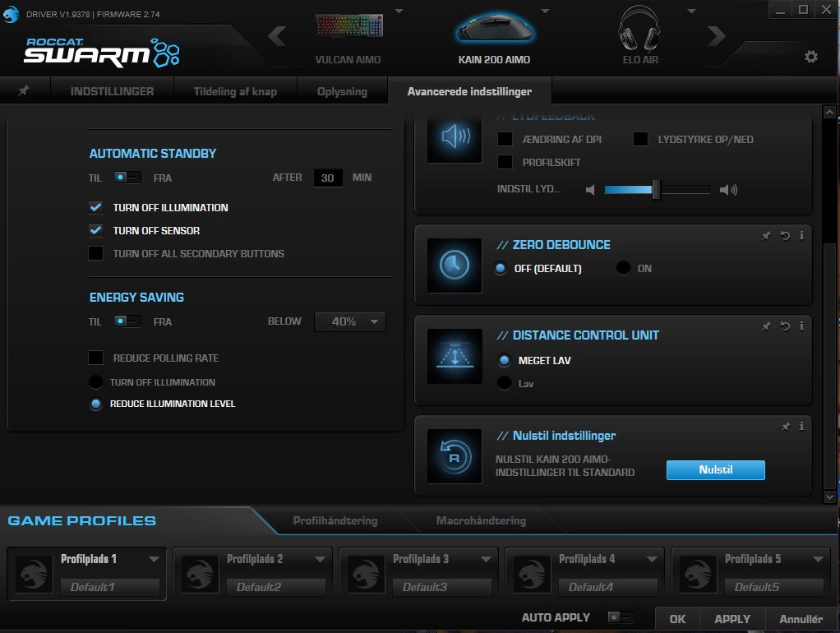Image resolution: width=840 pixels, height=633 pixels.
Task: Click the Annullér button
Action: point(801,619)
